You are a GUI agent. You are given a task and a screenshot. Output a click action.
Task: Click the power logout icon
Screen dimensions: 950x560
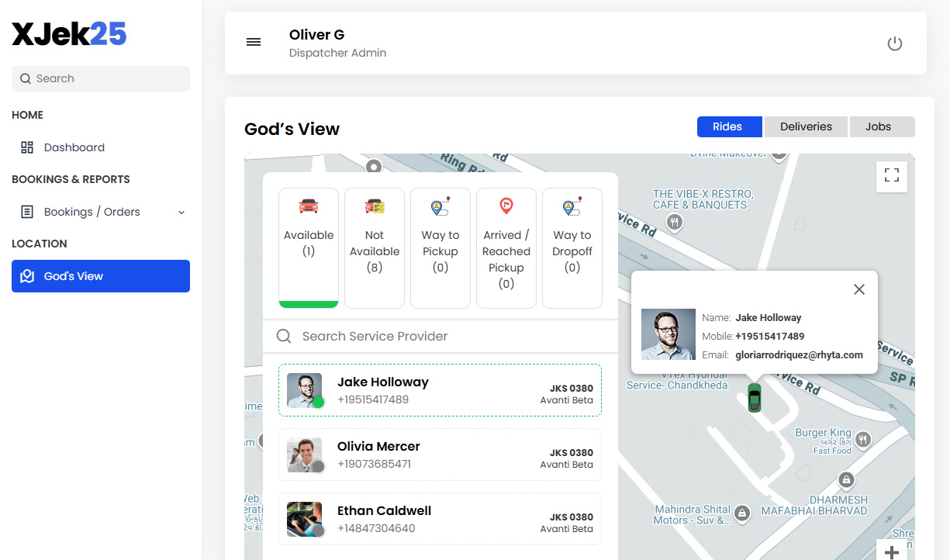pos(894,43)
